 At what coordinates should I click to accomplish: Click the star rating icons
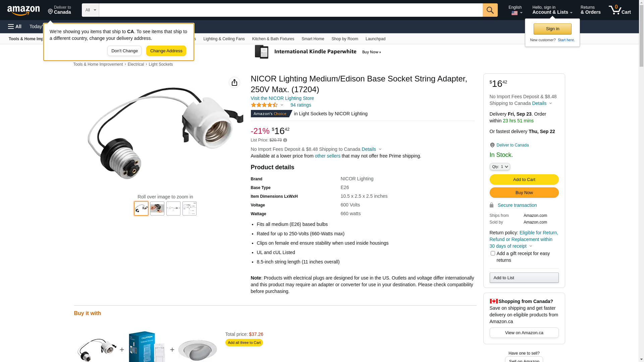264,105
